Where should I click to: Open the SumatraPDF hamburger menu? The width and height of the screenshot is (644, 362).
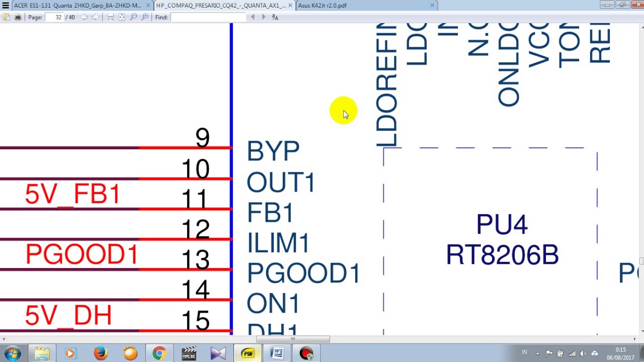(x=6, y=5)
